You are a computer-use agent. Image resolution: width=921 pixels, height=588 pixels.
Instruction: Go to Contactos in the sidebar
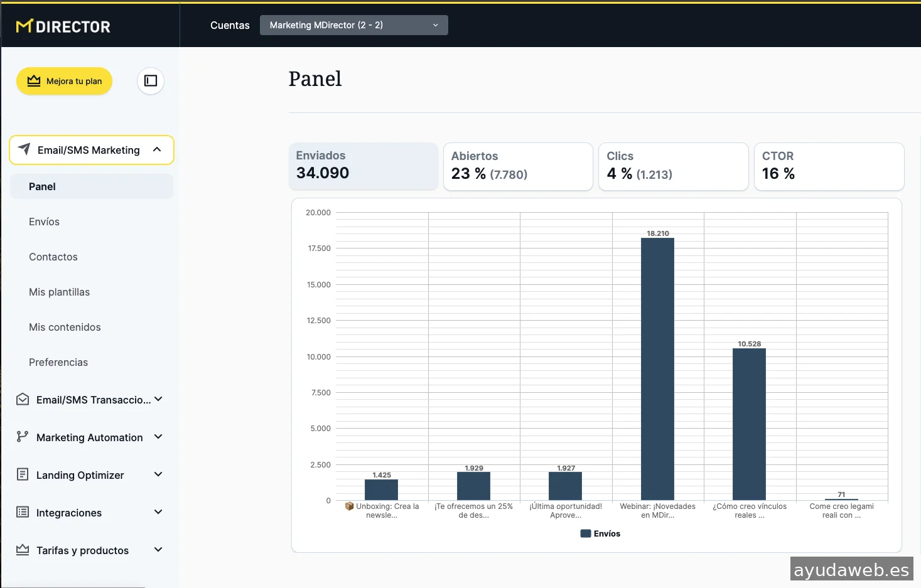[x=53, y=257]
